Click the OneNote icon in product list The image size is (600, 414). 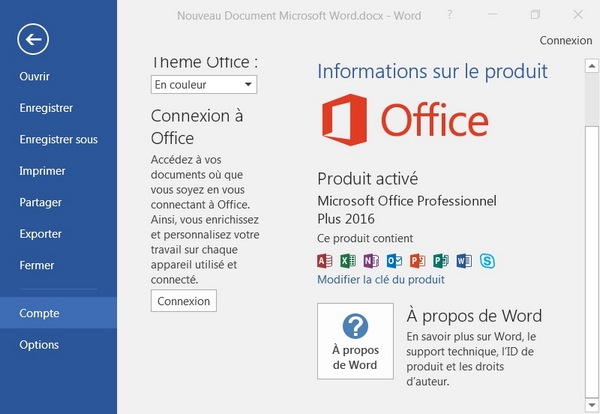(x=370, y=261)
